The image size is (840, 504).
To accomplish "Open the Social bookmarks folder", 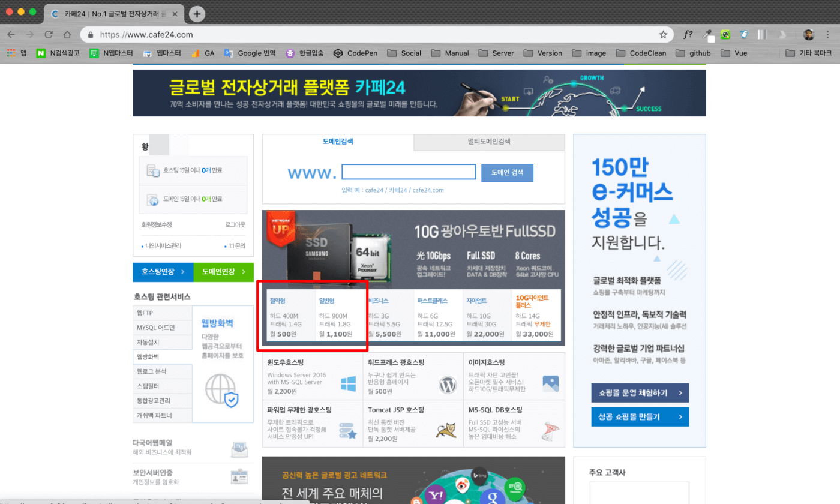I will (x=404, y=53).
